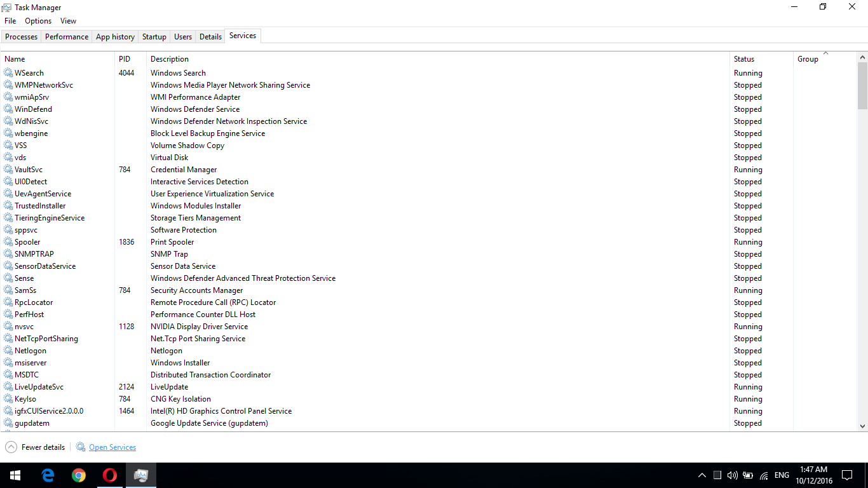Viewport: 868px width, 488px height.
Task: Click the gear icon beside gupdatem
Action: [x=8, y=423]
